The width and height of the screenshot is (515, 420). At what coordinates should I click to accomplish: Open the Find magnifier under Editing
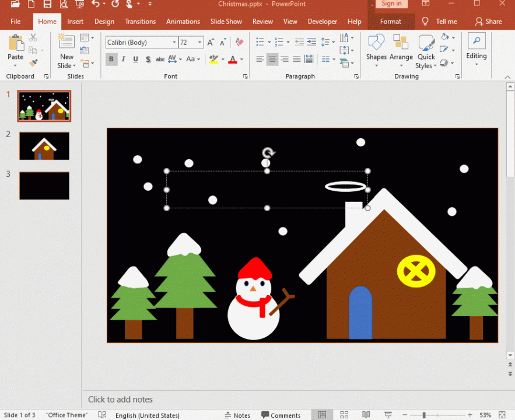click(477, 41)
